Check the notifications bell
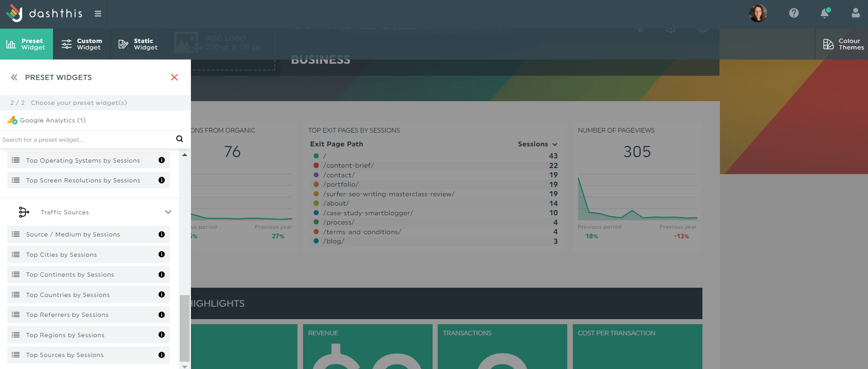This screenshot has width=868, height=369. tap(825, 13)
